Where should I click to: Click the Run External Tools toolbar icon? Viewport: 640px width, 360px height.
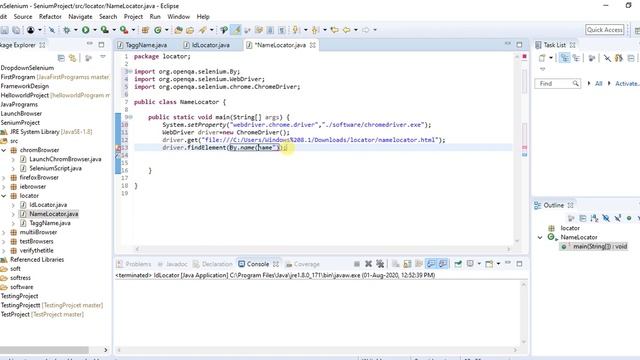point(124,30)
